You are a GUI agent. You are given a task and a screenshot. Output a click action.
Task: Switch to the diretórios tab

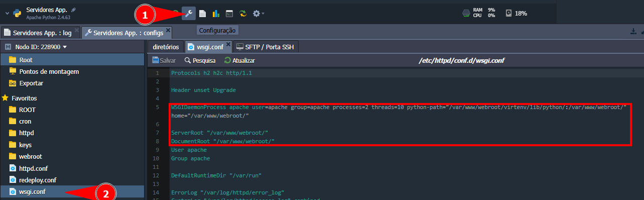pyautogui.click(x=166, y=47)
